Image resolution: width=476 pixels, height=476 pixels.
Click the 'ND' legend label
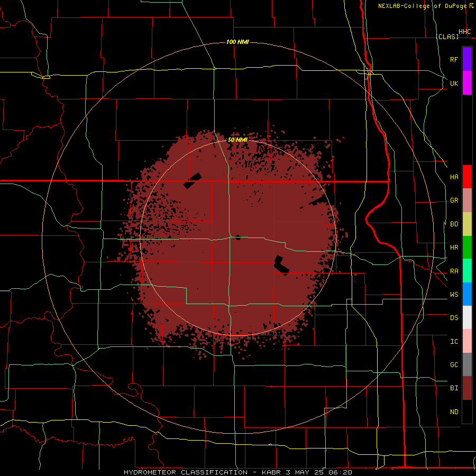pos(454,412)
